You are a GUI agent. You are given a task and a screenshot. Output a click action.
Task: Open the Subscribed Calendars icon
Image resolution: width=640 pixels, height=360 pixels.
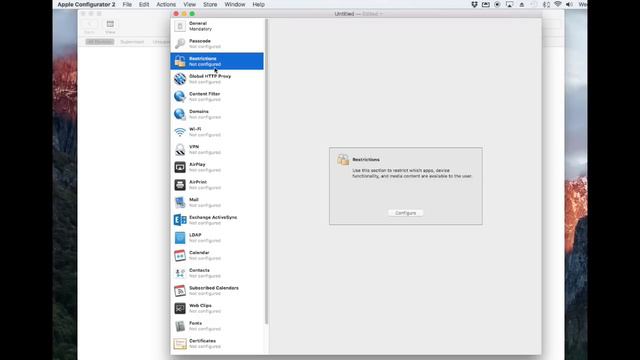[180, 290]
